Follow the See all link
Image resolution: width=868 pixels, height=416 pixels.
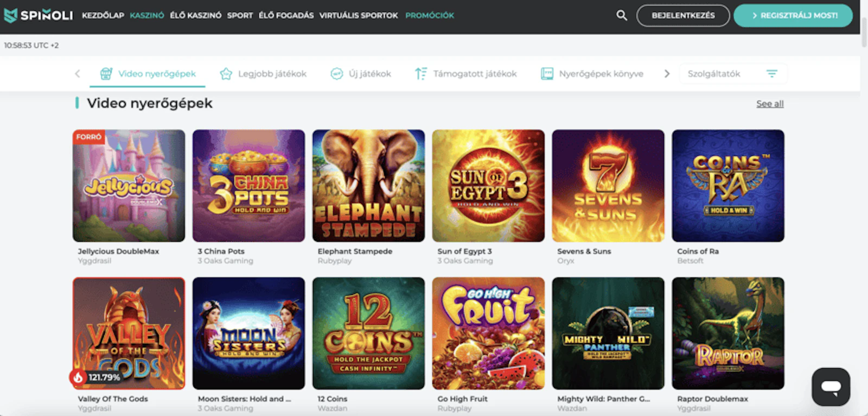770,104
